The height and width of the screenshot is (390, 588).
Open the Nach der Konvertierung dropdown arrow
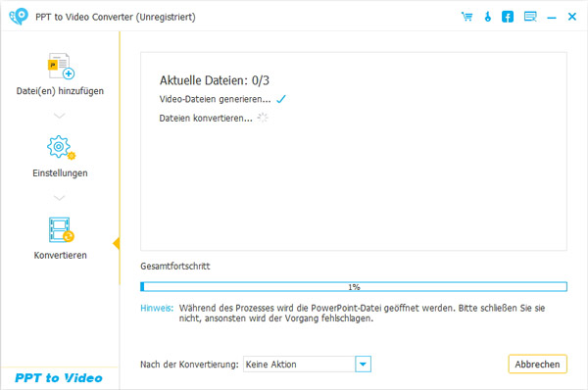tap(363, 365)
